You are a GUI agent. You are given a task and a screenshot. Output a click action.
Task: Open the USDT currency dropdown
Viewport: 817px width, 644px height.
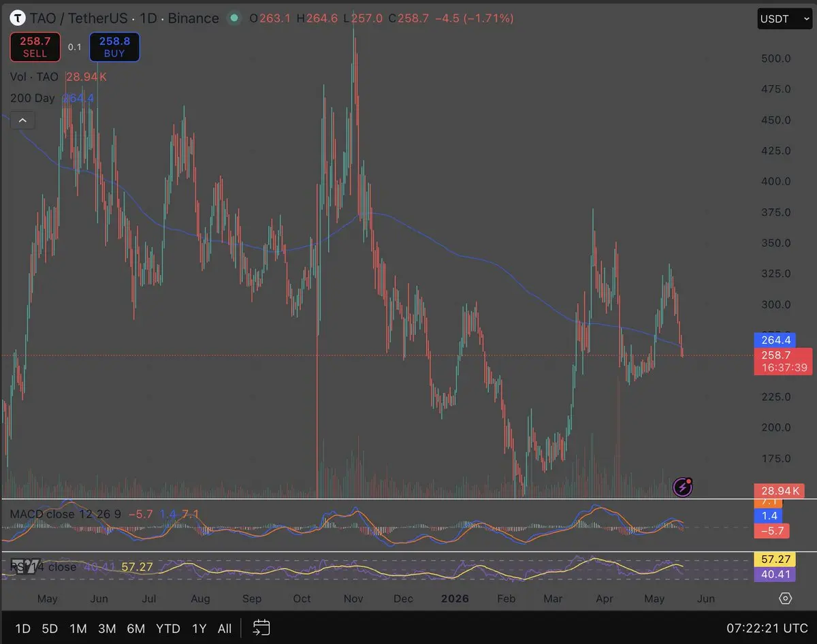pyautogui.click(x=784, y=19)
